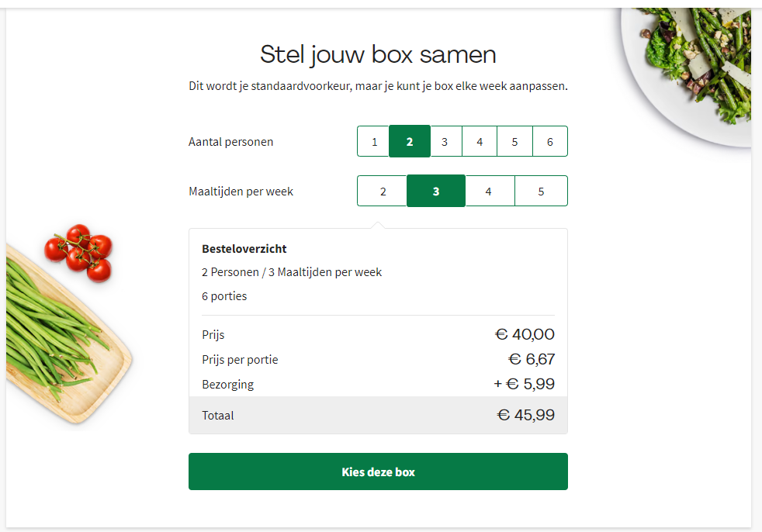Click the Kies deze box button
762x532 pixels.
tap(378, 472)
